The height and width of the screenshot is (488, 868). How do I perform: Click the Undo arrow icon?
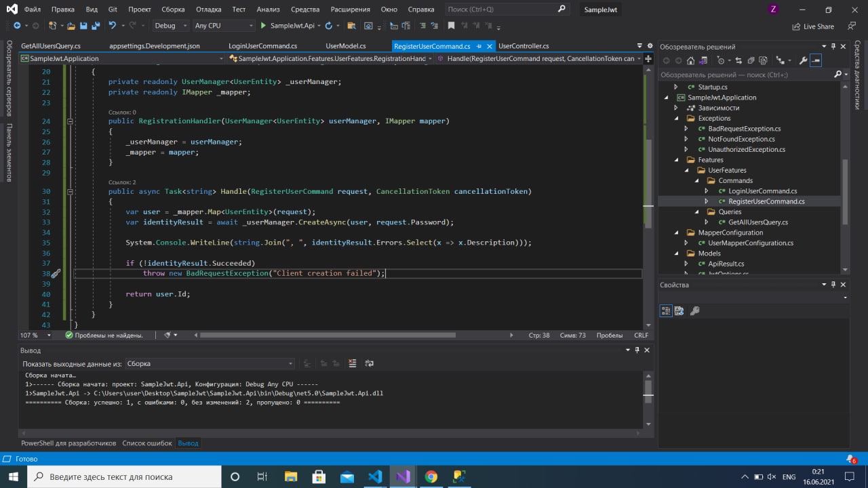[112, 26]
